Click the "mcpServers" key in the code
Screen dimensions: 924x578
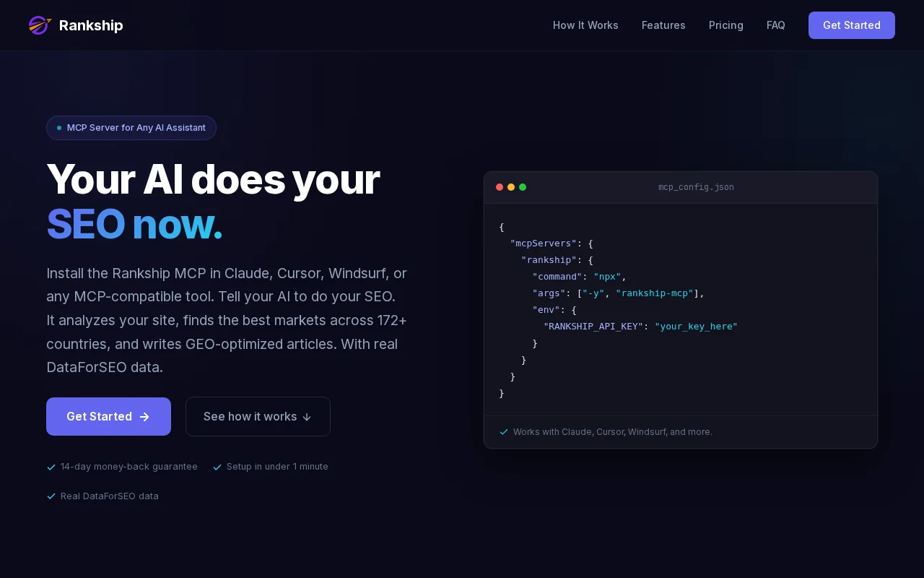click(x=543, y=243)
